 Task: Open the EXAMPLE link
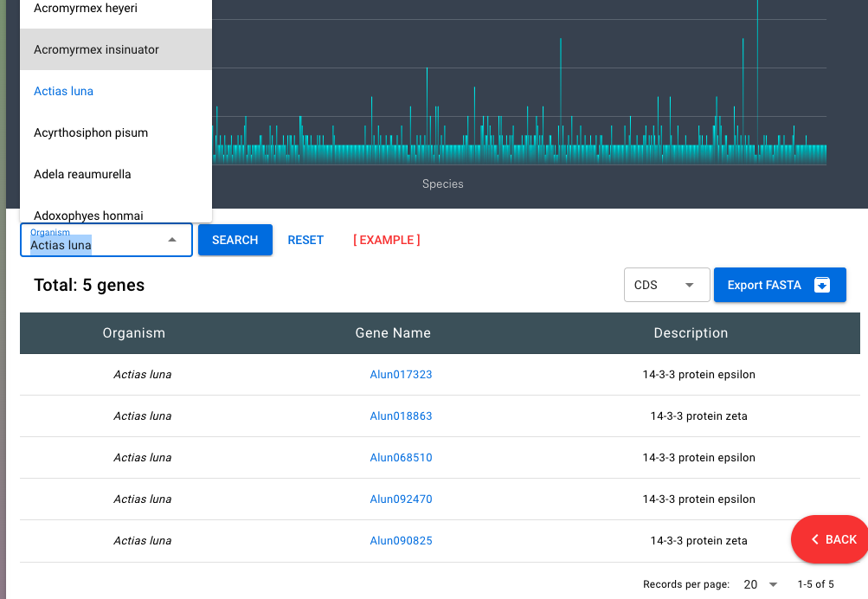click(x=386, y=241)
